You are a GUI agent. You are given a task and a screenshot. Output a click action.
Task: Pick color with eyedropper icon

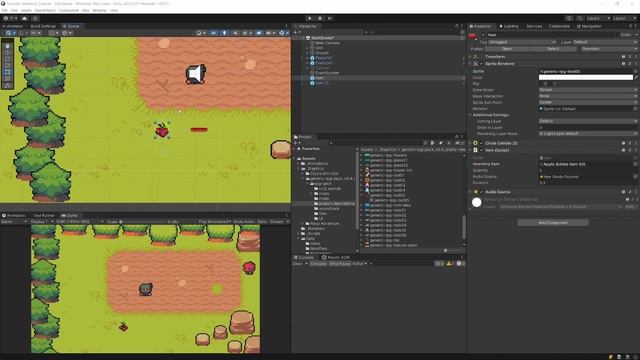coord(636,77)
